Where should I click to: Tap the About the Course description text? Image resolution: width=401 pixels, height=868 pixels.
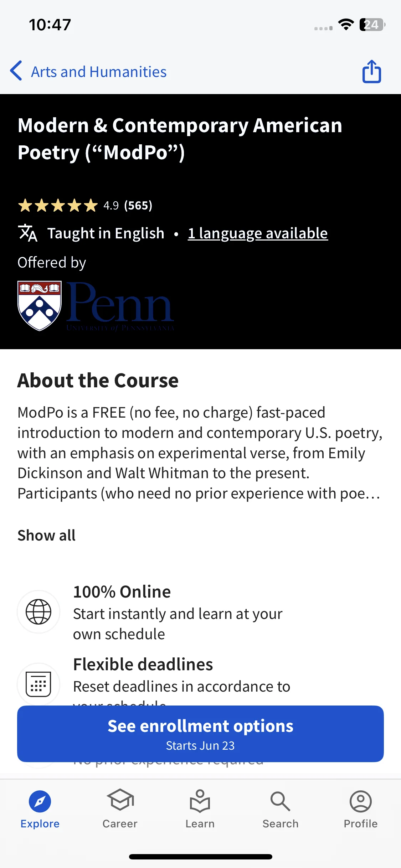tap(200, 453)
